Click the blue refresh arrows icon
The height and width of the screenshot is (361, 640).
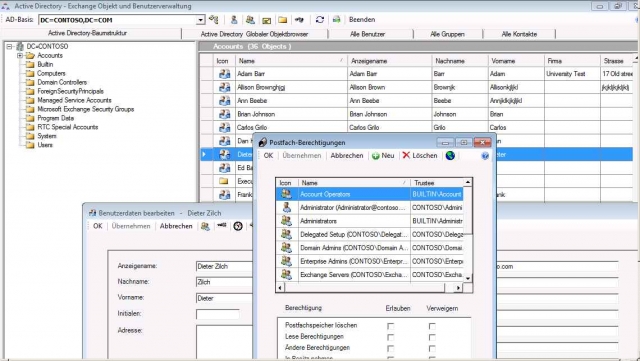tap(320, 19)
